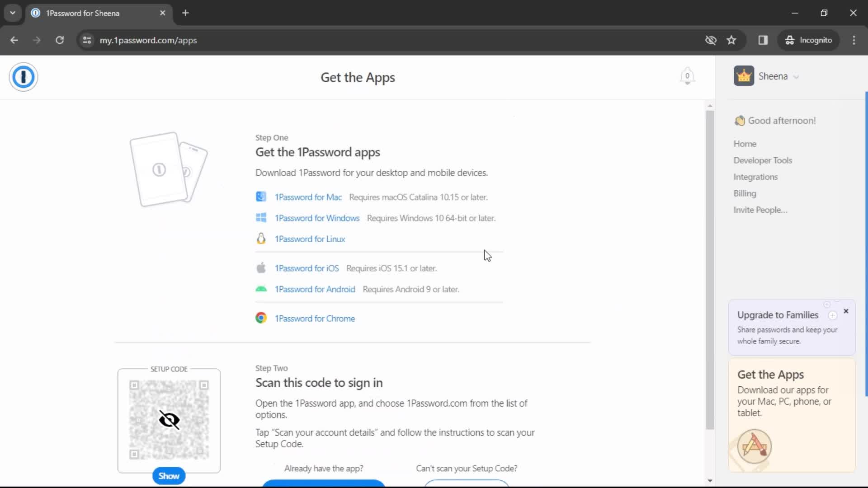868x488 pixels.
Task: Click the Show button for setup code
Action: [169, 475]
